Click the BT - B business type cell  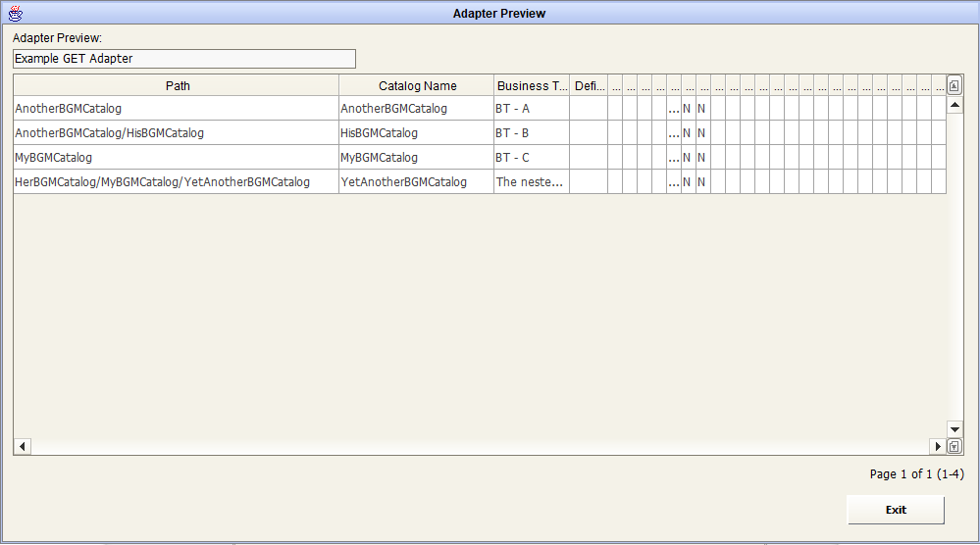[x=532, y=133]
